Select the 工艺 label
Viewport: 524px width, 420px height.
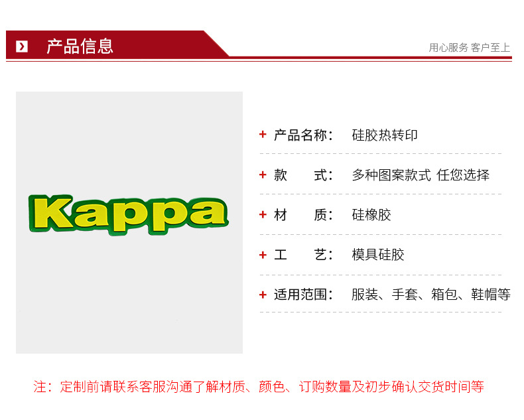coord(303,255)
